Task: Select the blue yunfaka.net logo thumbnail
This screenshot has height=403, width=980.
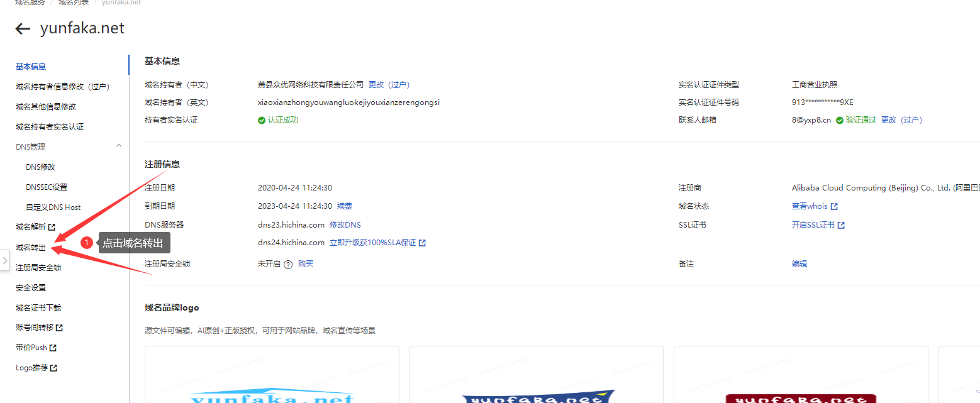Action: pyautogui.click(x=272, y=375)
